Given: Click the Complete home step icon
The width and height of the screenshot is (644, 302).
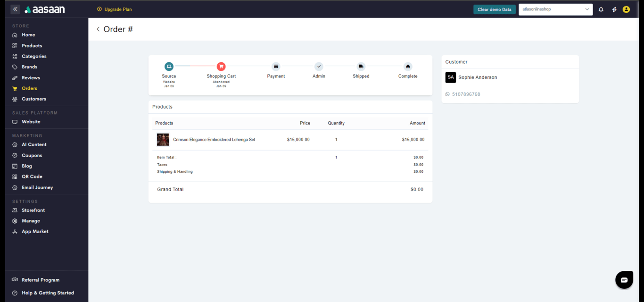Looking at the screenshot, I should click(x=408, y=67).
